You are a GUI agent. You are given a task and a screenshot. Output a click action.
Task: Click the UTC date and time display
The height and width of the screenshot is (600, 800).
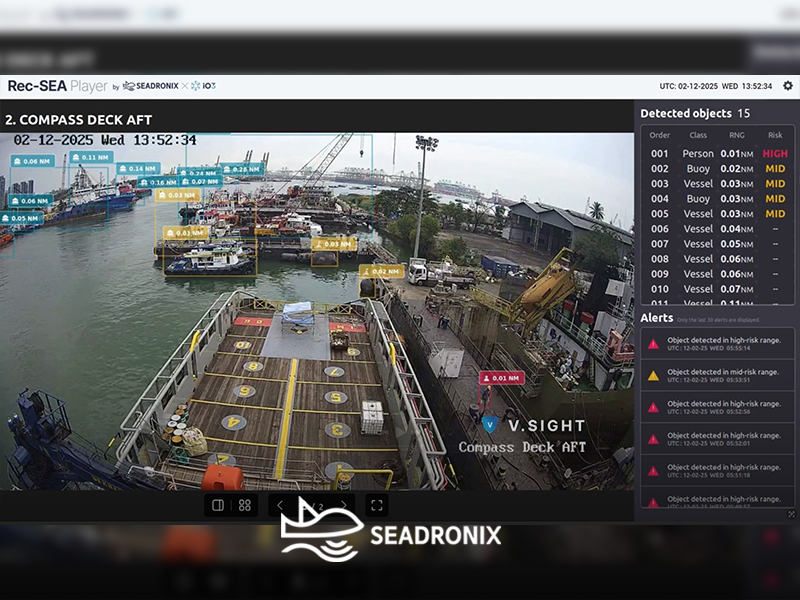(x=716, y=86)
